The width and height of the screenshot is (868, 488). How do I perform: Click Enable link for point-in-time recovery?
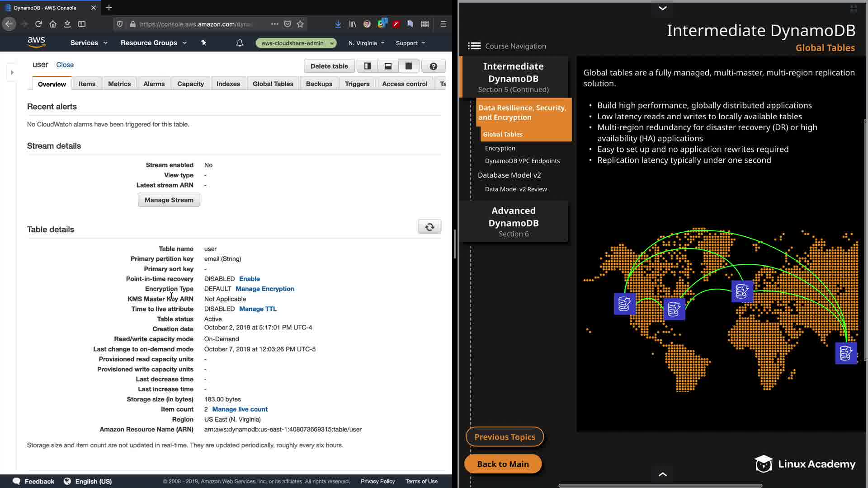(x=249, y=279)
